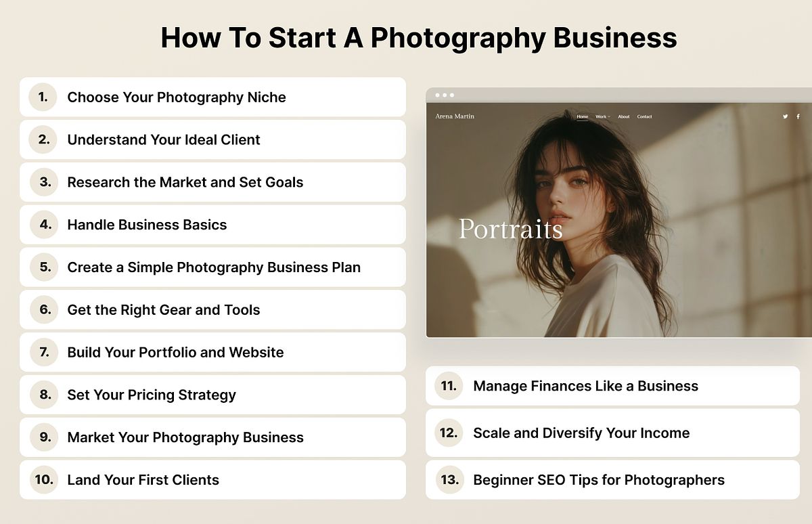Expand the Work dropdown menu
Screen dimensions: 812x524
pyautogui.click(x=602, y=116)
